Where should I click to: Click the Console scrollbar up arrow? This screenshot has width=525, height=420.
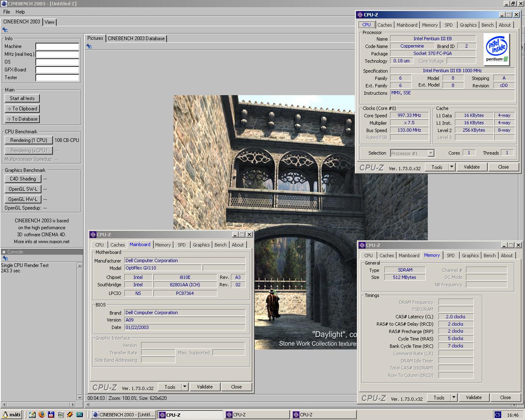(80, 266)
